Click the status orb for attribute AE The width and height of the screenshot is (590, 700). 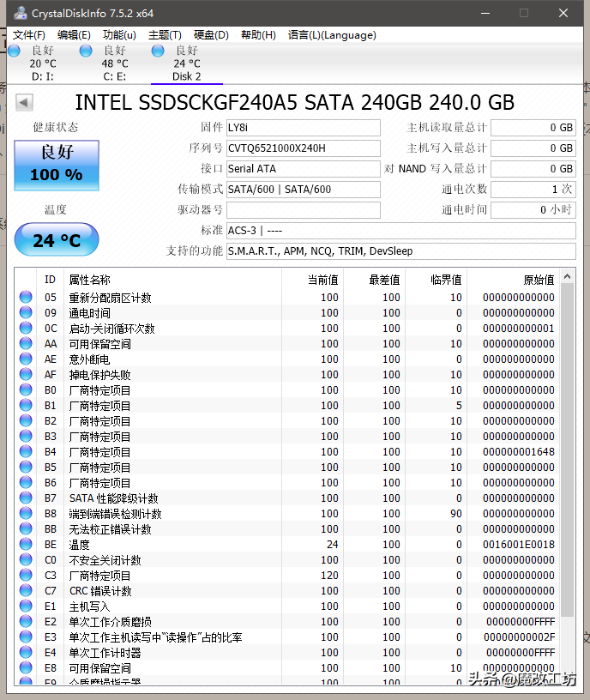[26, 359]
